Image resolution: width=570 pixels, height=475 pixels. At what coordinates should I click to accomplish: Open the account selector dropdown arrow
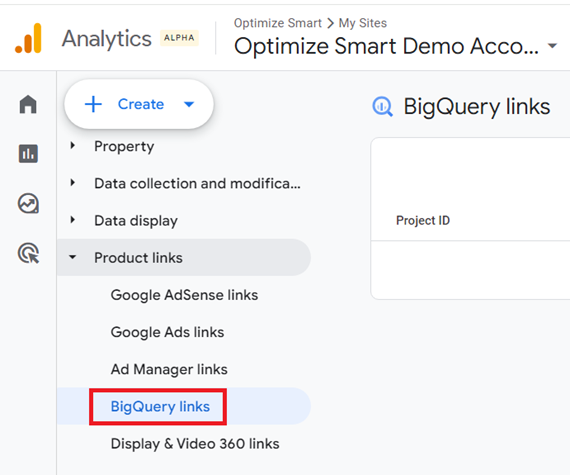point(553,46)
